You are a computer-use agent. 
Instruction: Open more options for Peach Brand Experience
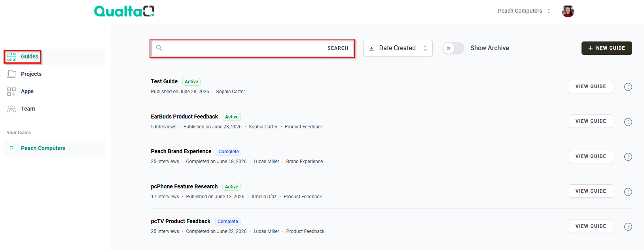coord(628,157)
